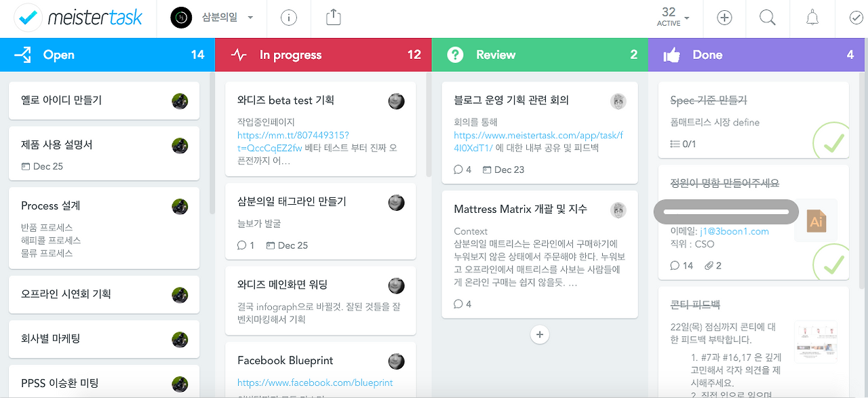Viewport: 868px width, 398px height.
Task: Click the 4 comments on 블로그 운영 card
Action: (462, 170)
